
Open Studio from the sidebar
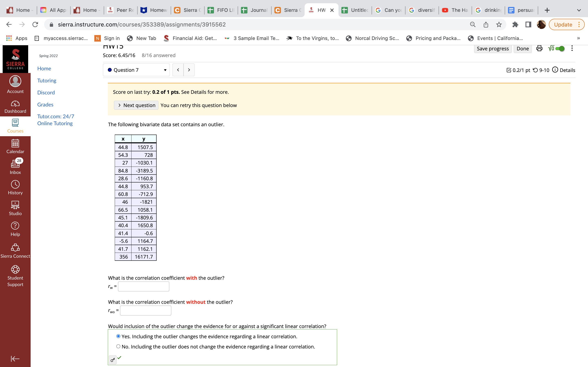coord(15,207)
